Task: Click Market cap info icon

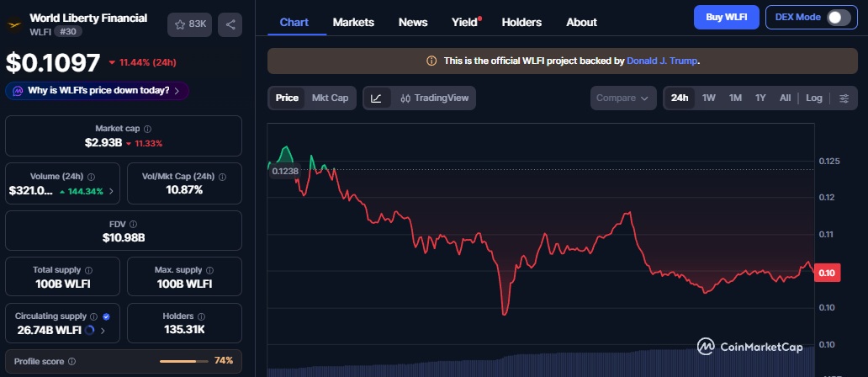Action: point(147,129)
